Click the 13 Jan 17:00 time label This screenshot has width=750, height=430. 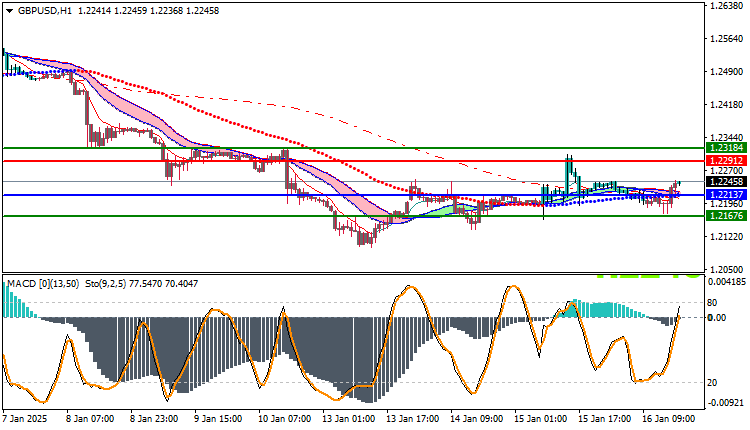point(412,419)
